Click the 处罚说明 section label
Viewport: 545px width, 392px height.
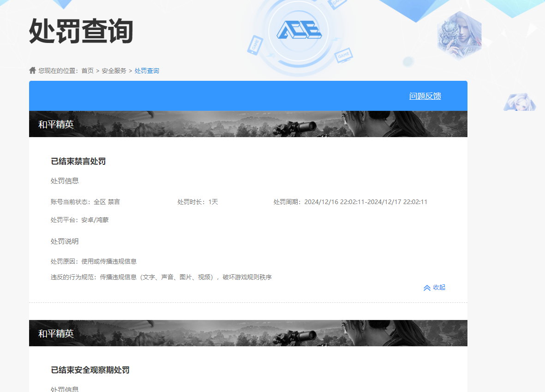65,241
